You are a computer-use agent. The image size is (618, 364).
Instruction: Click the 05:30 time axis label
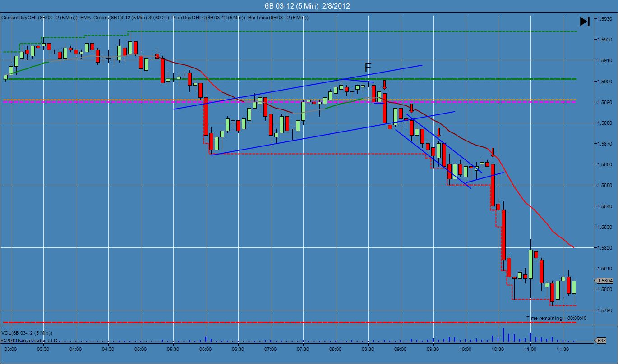point(173,349)
